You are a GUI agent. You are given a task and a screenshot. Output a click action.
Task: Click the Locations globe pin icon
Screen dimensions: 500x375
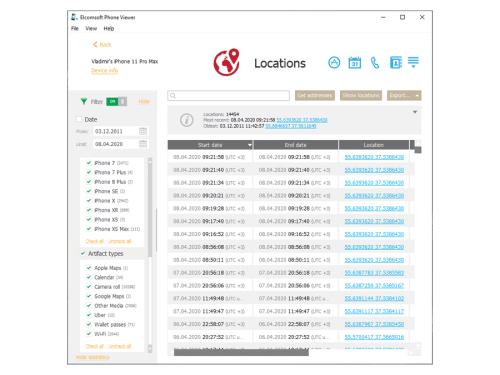227,62
